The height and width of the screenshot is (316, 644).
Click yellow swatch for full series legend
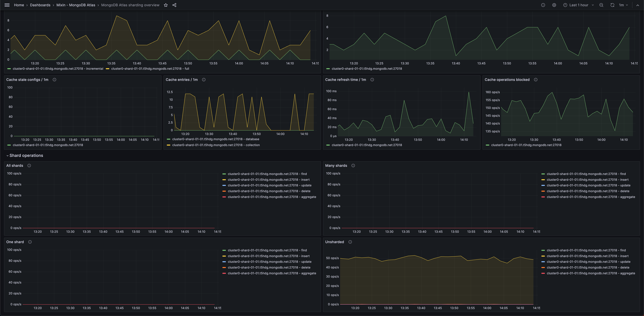108,69
